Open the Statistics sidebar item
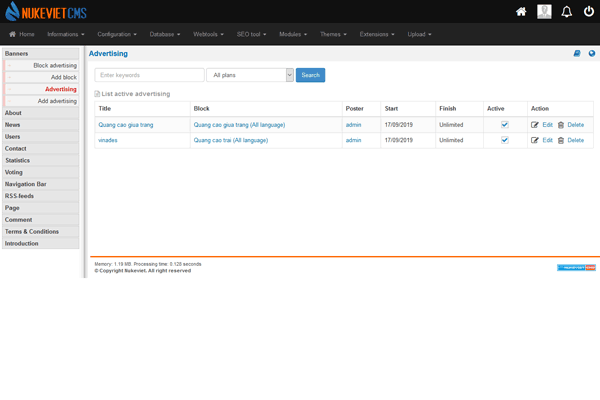 (18, 160)
